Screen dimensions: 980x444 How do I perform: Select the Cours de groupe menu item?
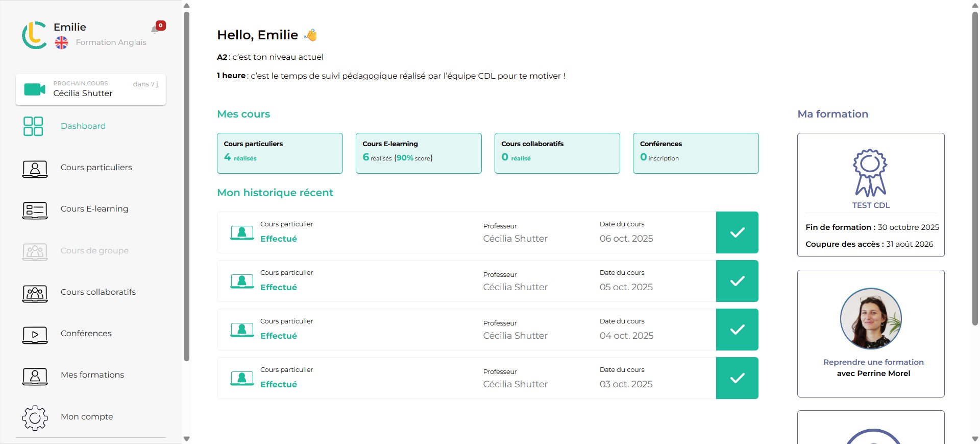(94, 251)
